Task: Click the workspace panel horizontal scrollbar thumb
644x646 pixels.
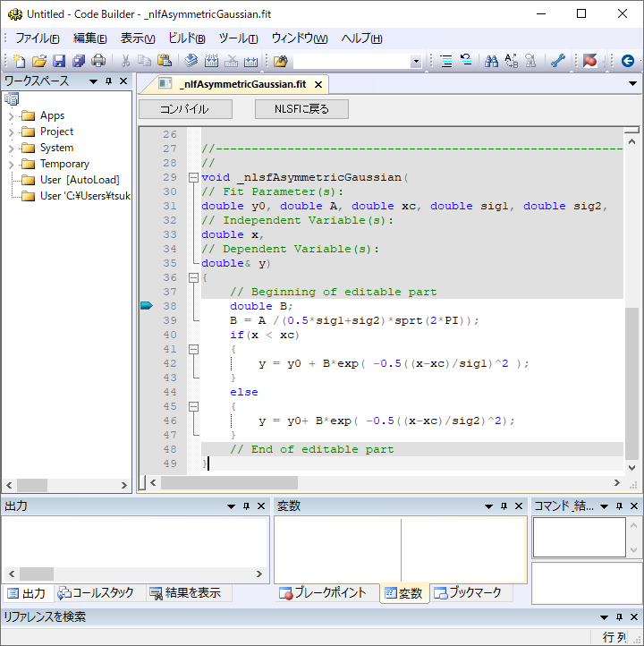Action: pos(32,485)
